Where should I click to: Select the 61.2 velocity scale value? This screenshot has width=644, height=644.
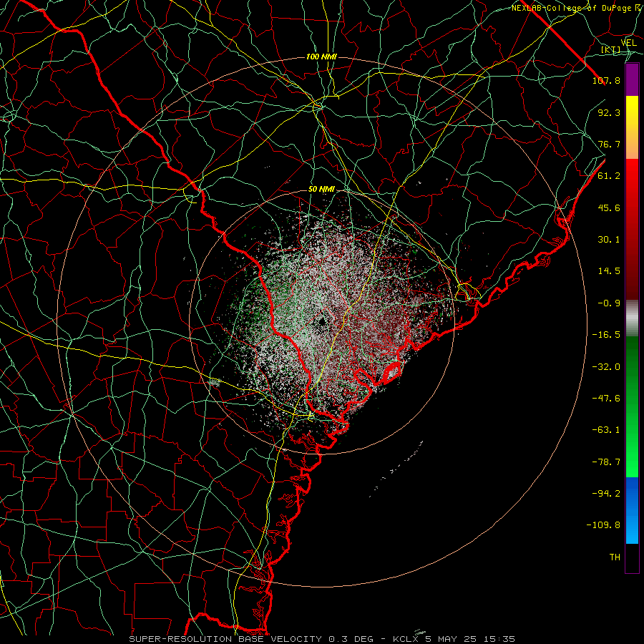click(x=609, y=176)
